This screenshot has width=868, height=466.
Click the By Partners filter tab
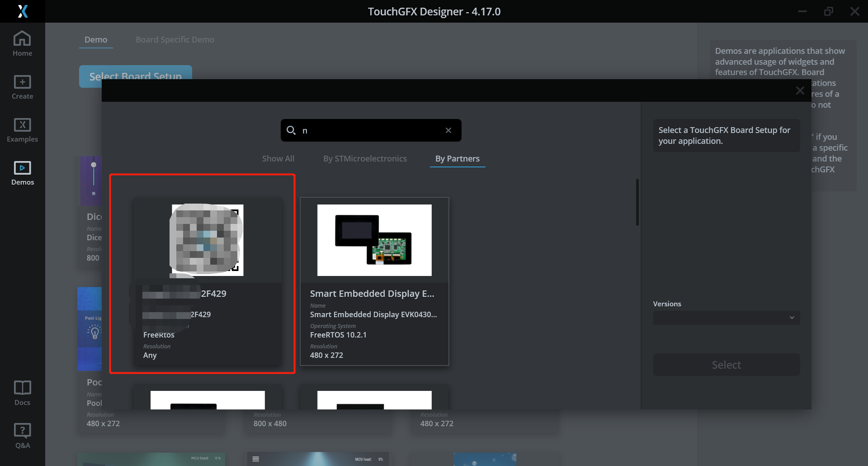tap(457, 158)
